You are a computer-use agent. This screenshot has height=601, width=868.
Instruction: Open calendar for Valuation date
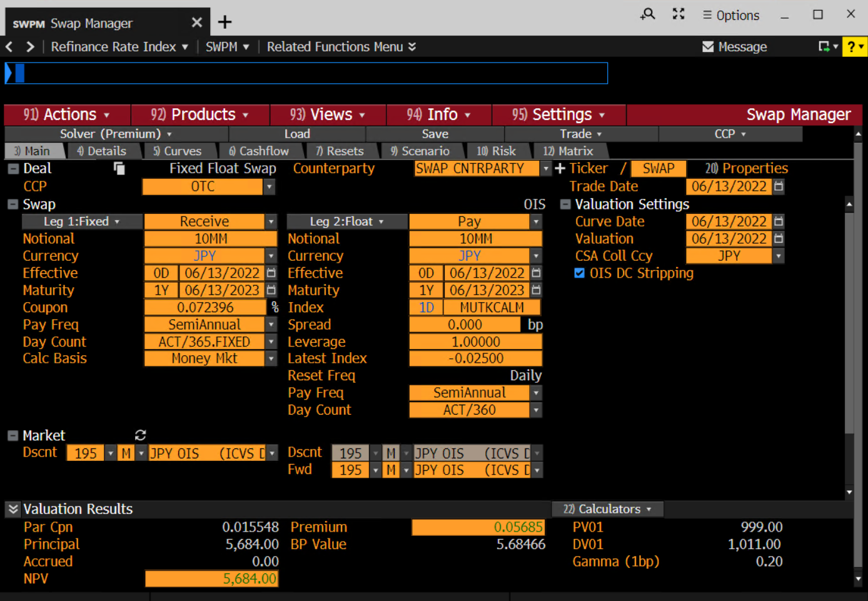tap(779, 239)
